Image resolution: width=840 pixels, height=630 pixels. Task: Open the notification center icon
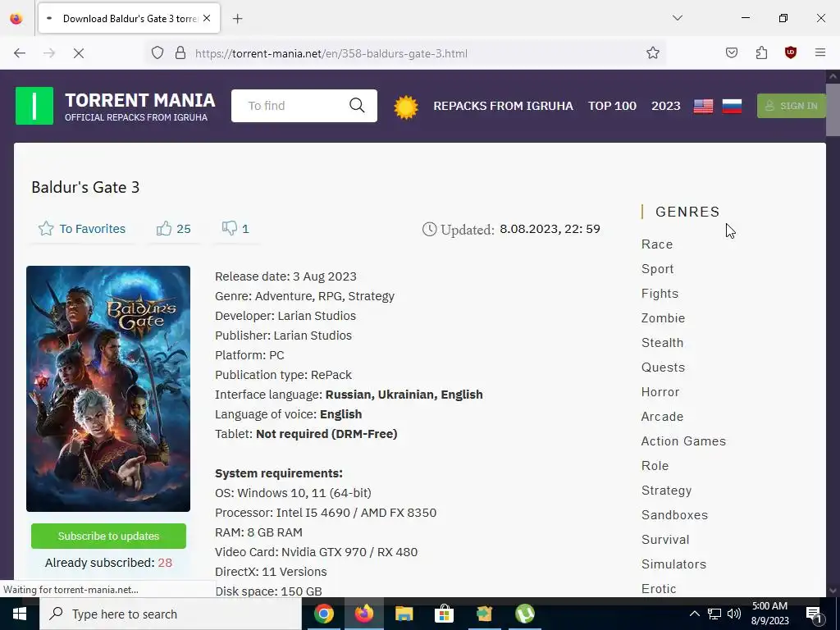pyautogui.click(x=815, y=614)
